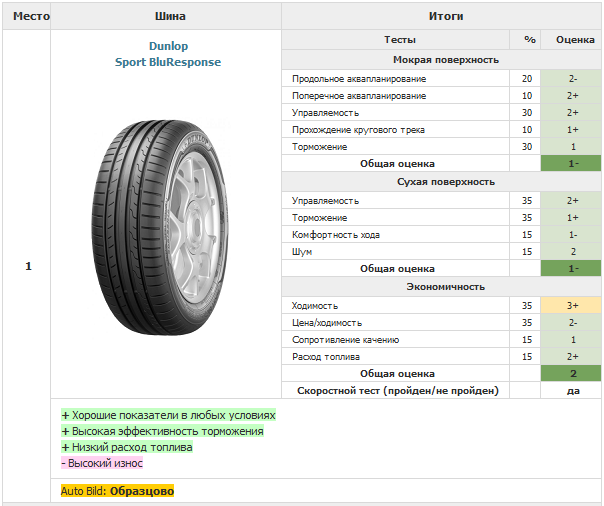Click the dry surface 'Общая оценка' 1- cell
The height and width of the screenshot is (506, 604).
(571, 268)
